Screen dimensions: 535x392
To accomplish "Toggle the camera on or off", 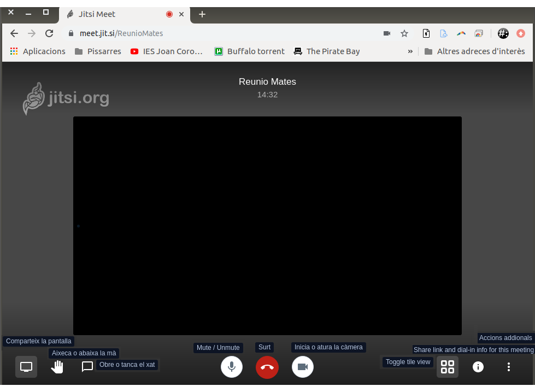I will (x=303, y=367).
